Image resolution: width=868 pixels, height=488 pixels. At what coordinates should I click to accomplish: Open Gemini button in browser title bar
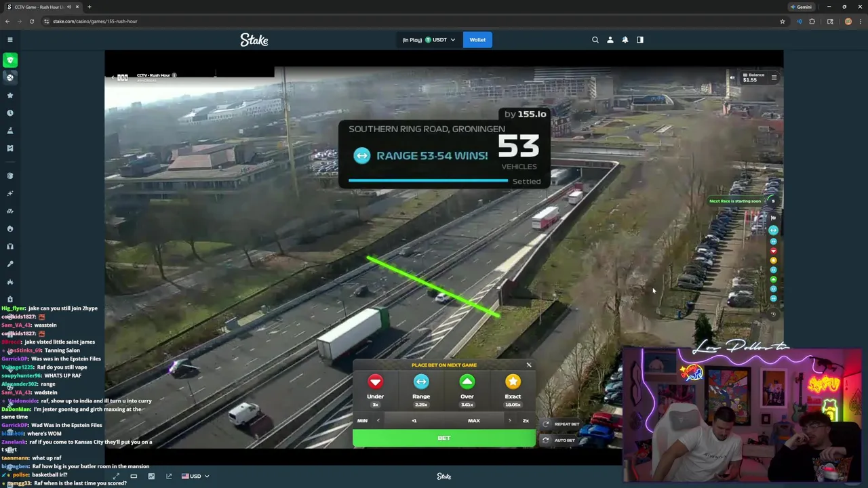click(x=801, y=7)
